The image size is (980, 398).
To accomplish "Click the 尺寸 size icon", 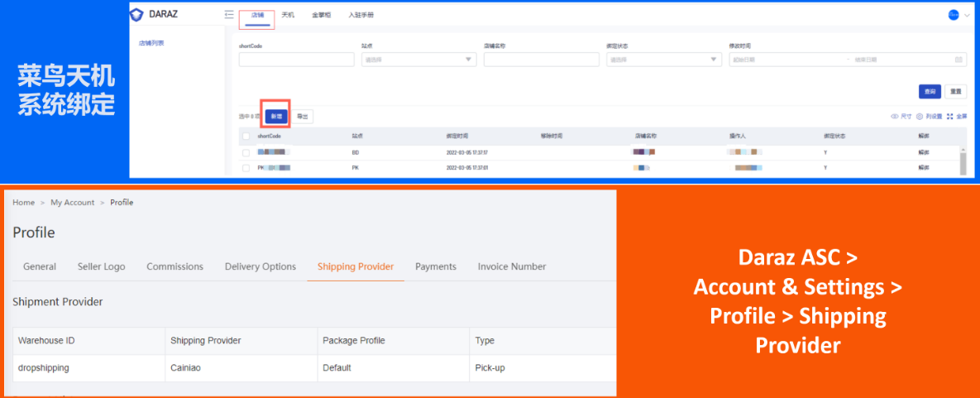I will point(895,117).
